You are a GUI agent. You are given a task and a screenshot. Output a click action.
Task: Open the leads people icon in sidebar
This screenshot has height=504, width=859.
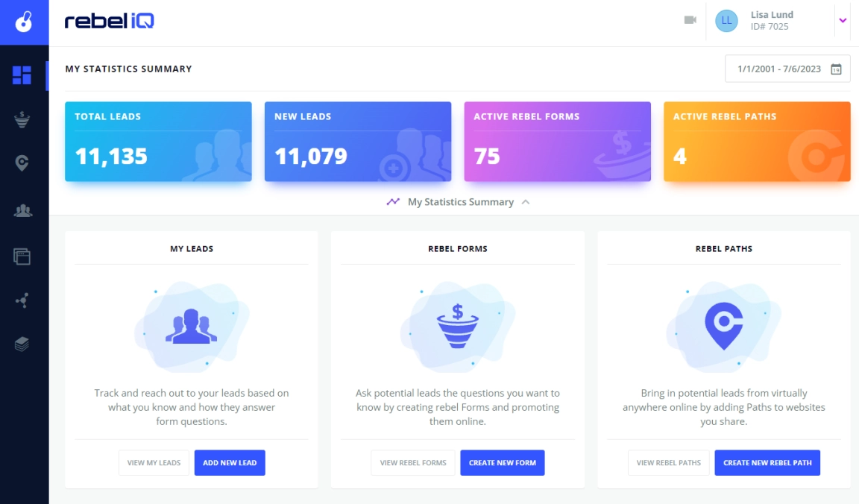pos(22,210)
